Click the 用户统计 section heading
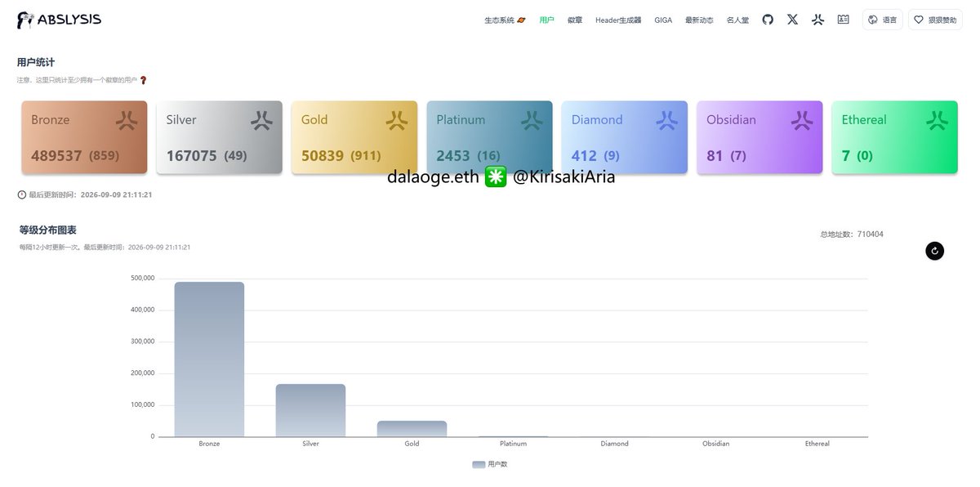This screenshot has height=487, width=980. pos(36,62)
